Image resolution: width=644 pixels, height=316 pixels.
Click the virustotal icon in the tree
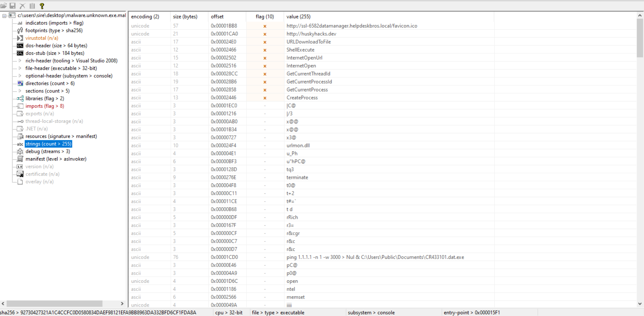click(x=20, y=38)
